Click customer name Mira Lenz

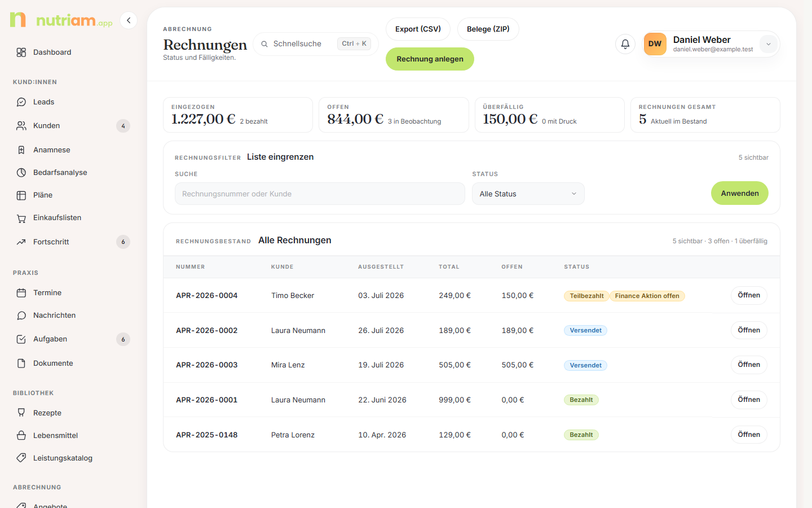[x=288, y=365]
